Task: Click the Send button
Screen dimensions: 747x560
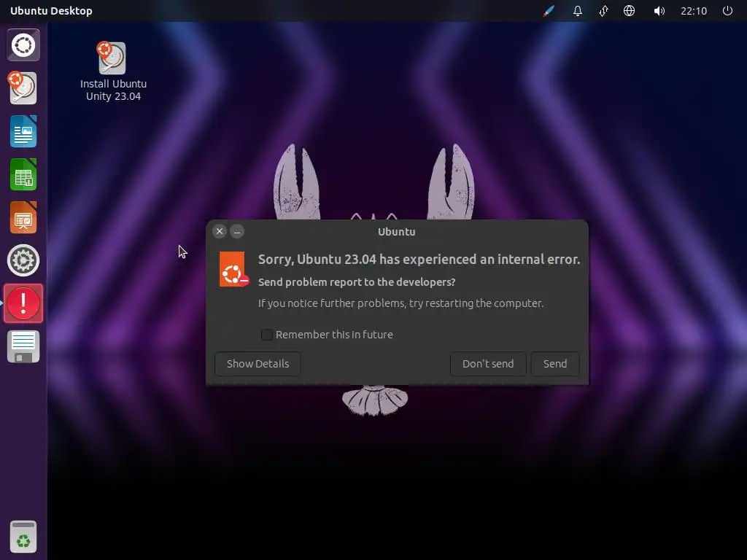Action: pyautogui.click(x=555, y=364)
